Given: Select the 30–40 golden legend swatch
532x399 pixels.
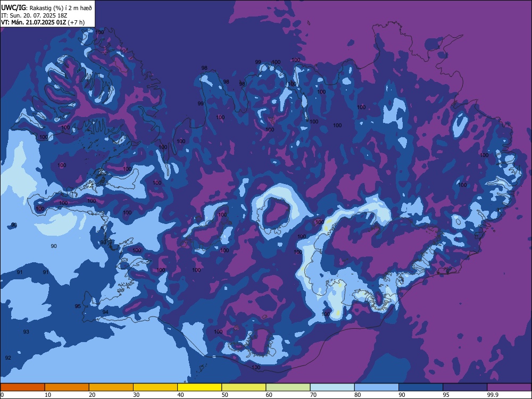Looking at the screenshot, I should click(x=155, y=387).
